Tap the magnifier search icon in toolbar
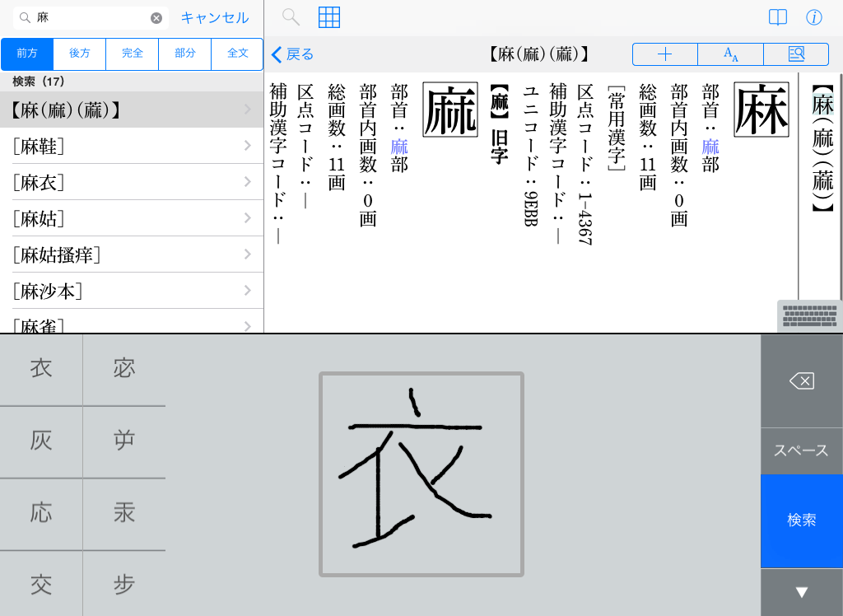This screenshot has height=616, width=843. (291, 17)
